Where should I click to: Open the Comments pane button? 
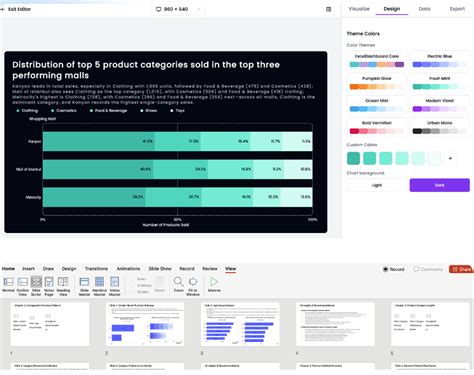point(428,269)
